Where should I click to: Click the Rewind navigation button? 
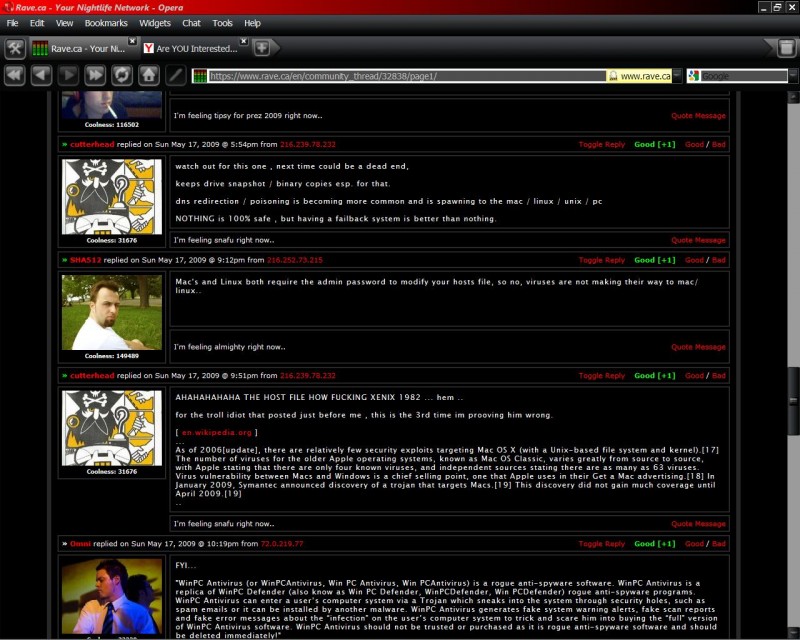coord(15,76)
